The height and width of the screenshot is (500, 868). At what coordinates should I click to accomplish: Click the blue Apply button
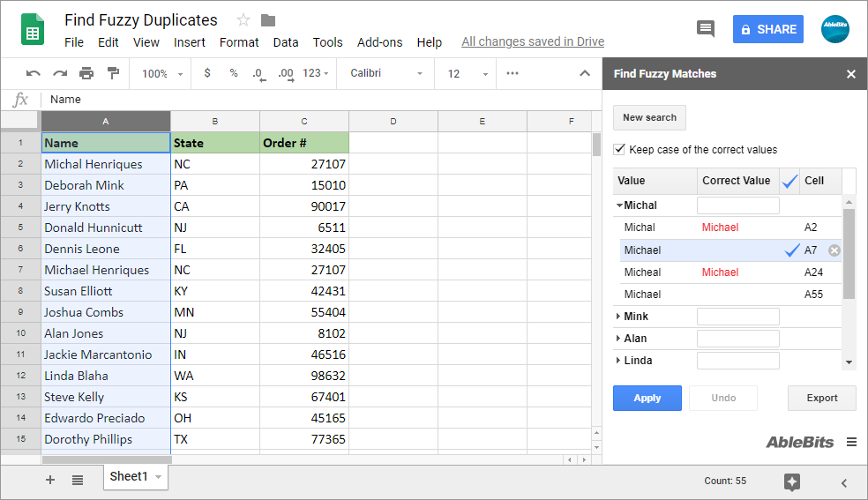tap(647, 399)
